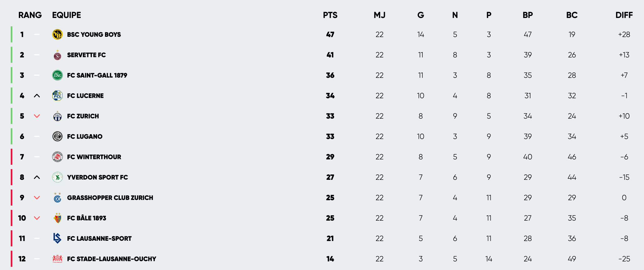
Task: Click the FC Lausanne-Sport logo
Action: pos(57,239)
